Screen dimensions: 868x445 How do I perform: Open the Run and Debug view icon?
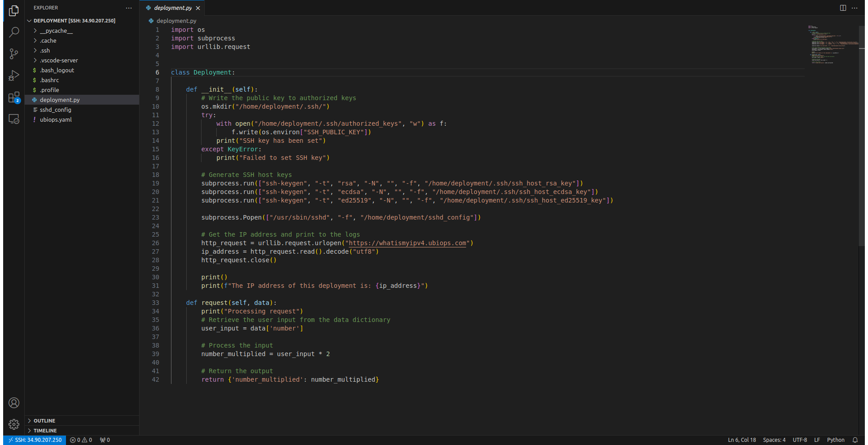(x=14, y=75)
